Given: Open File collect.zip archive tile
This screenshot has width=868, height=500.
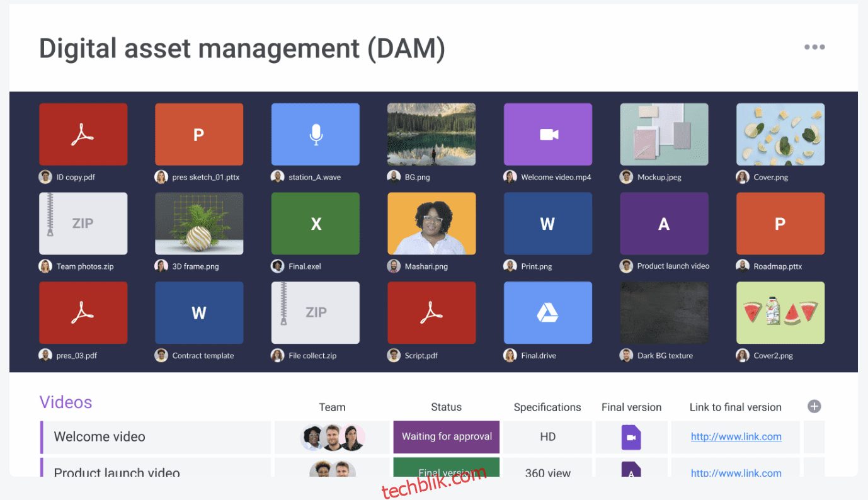Looking at the screenshot, I should [316, 312].
